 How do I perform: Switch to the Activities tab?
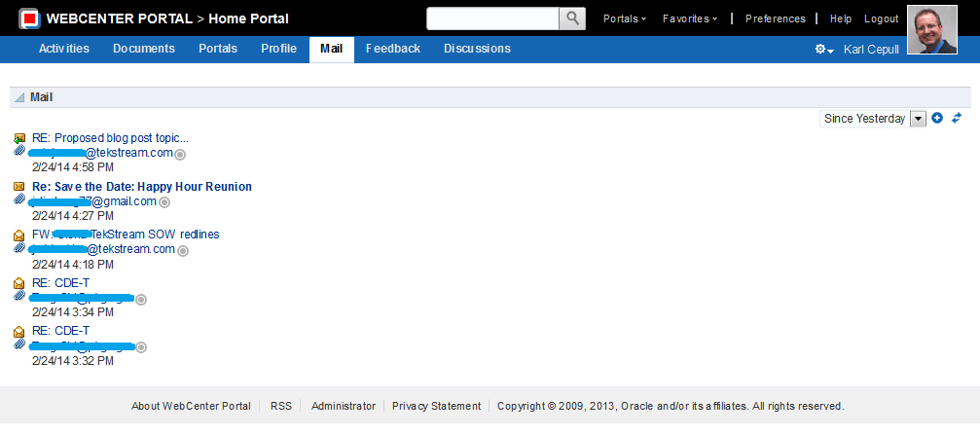(x=64, y=49)
